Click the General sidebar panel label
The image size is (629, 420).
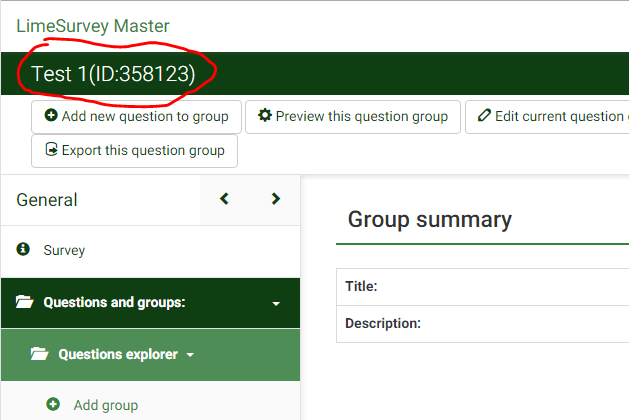click(47, 200)
